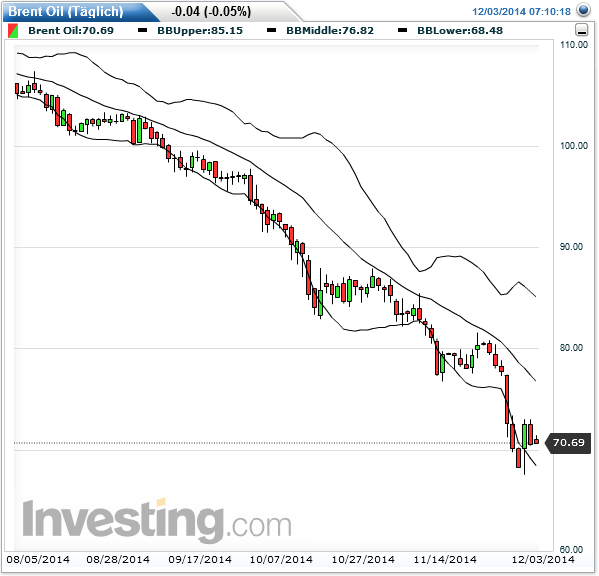
Task: Click the BBUpper black legend marker
Action: coord(142,30)
